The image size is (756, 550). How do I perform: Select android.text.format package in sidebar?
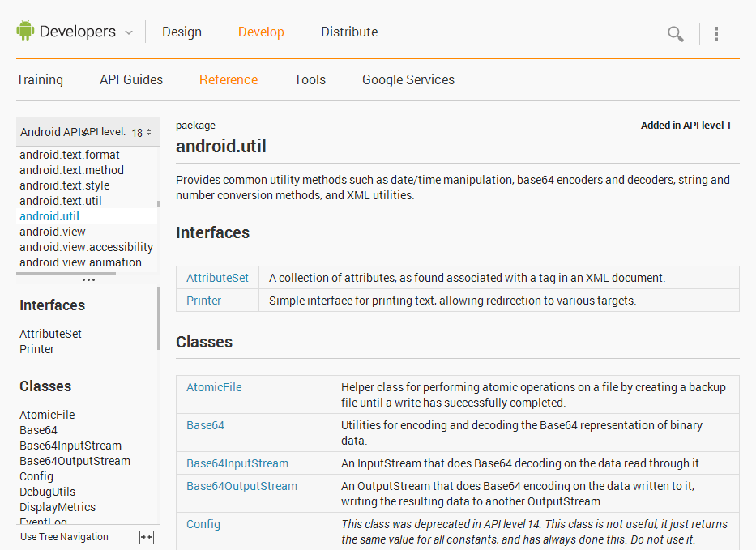70,155
